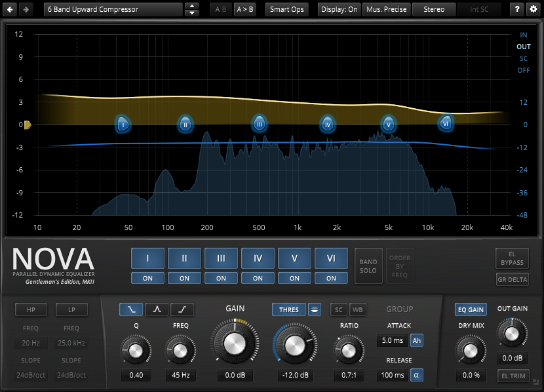
Task: Toggle the THRES threshold button
Action: coord(289,309)
